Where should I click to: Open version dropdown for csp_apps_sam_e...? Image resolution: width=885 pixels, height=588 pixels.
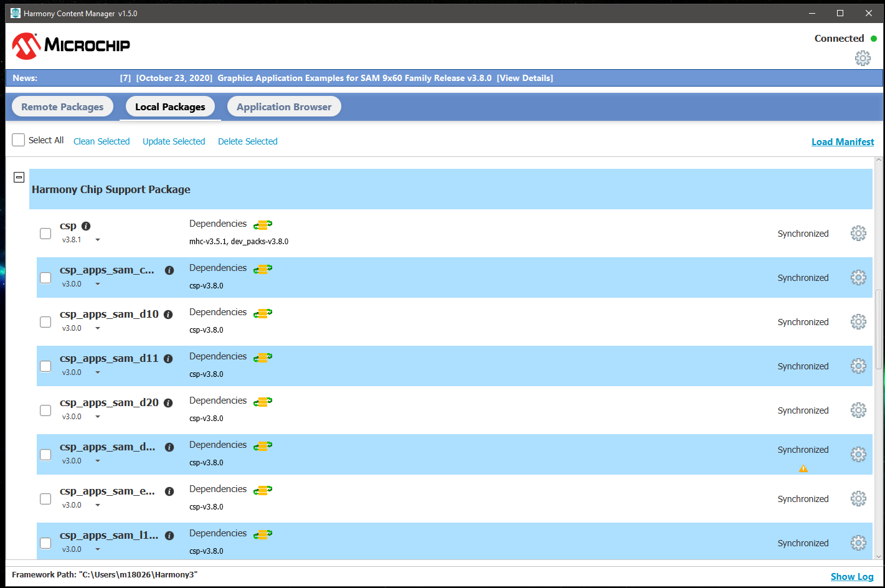click(x=98, y=505)
